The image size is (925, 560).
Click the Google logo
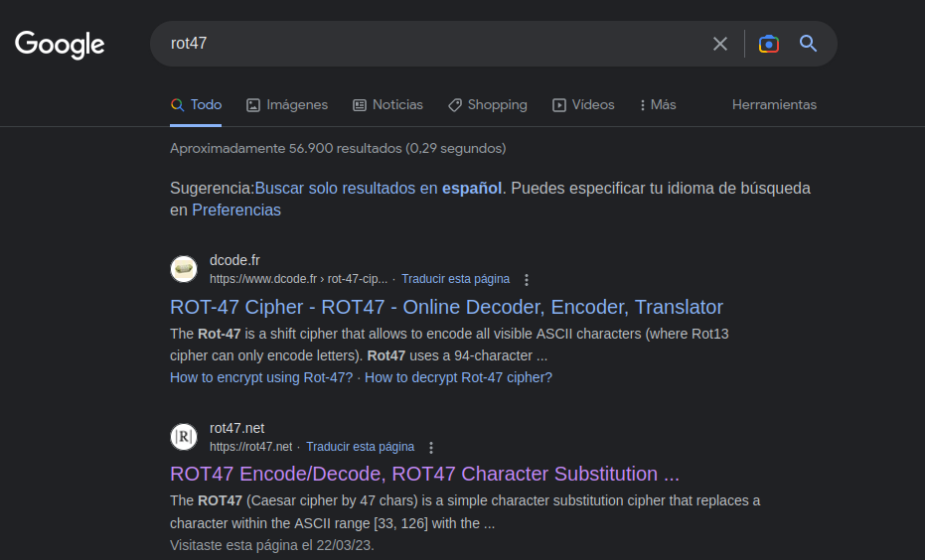click(x=60, y=45)
